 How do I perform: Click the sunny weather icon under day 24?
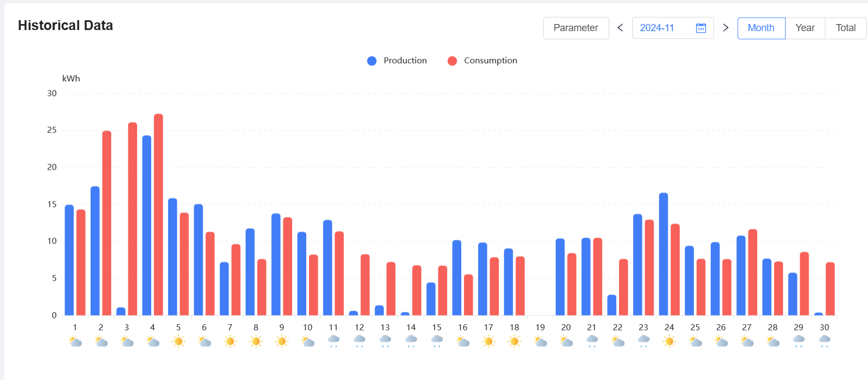(x=669, y=342)
